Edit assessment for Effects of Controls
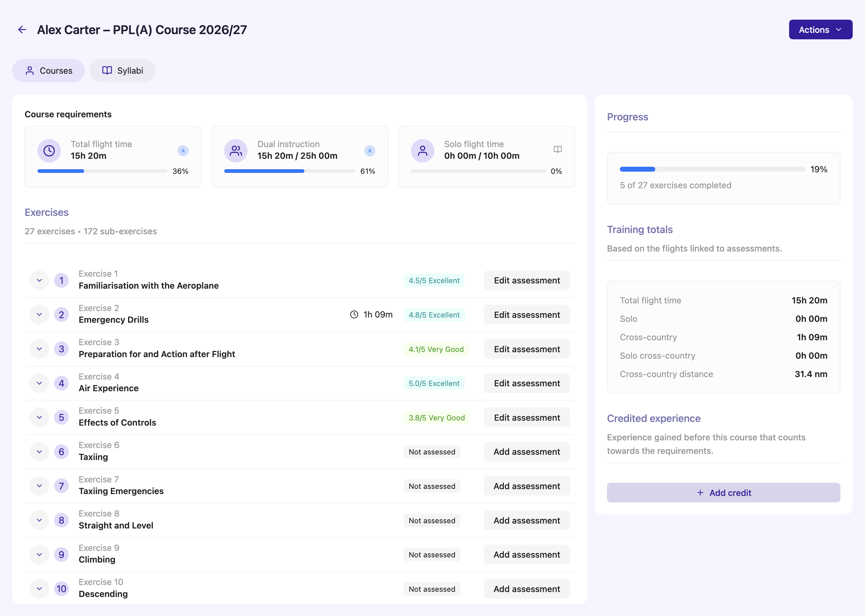 point(526,418)
